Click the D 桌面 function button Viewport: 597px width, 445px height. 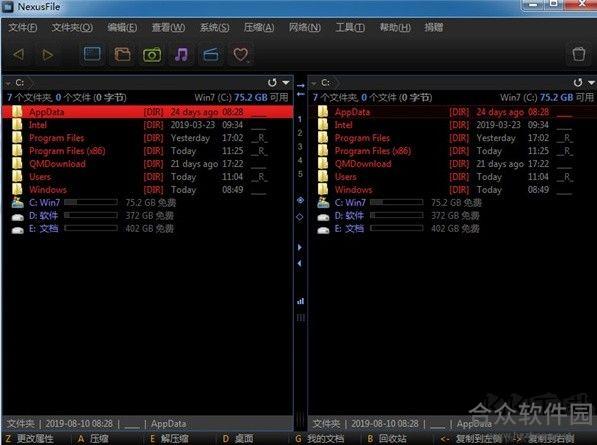point(238,439)
